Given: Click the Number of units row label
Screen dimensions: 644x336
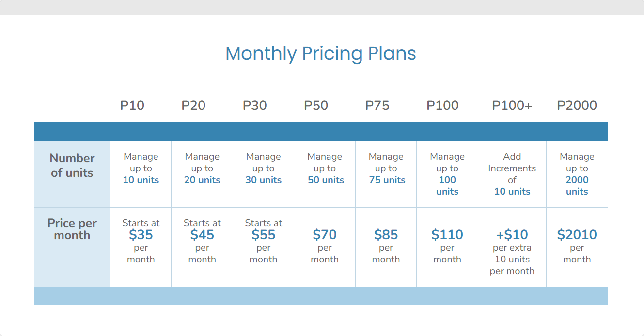Looking at the screenshot, I should point(72,166).
